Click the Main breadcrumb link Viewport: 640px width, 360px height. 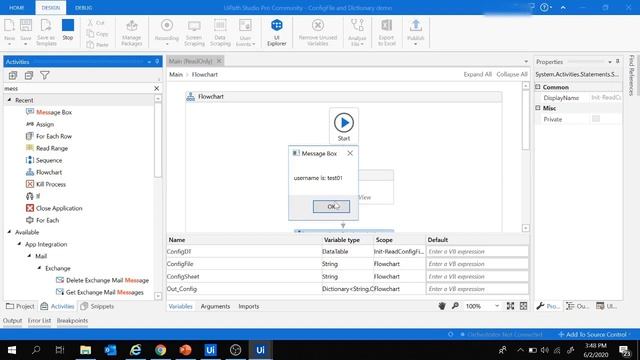[176, 74]
